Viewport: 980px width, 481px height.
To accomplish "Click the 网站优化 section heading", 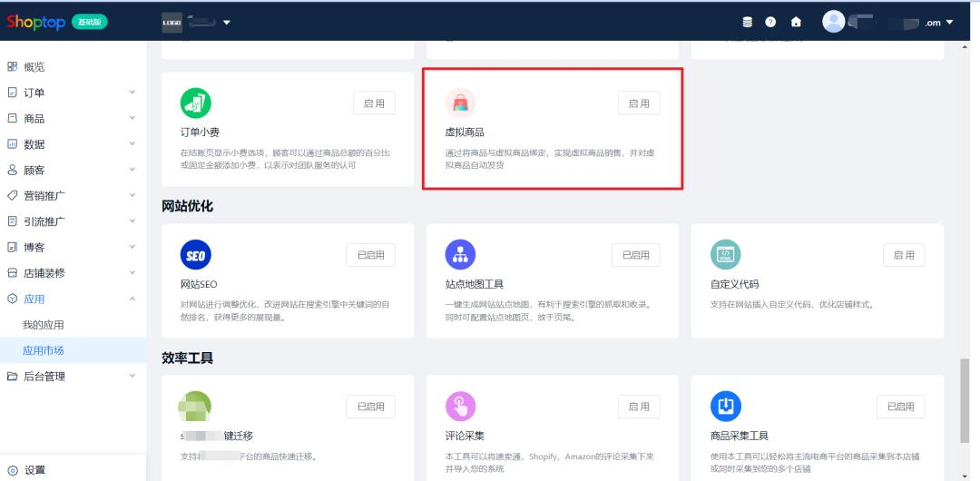I will 188,206.
